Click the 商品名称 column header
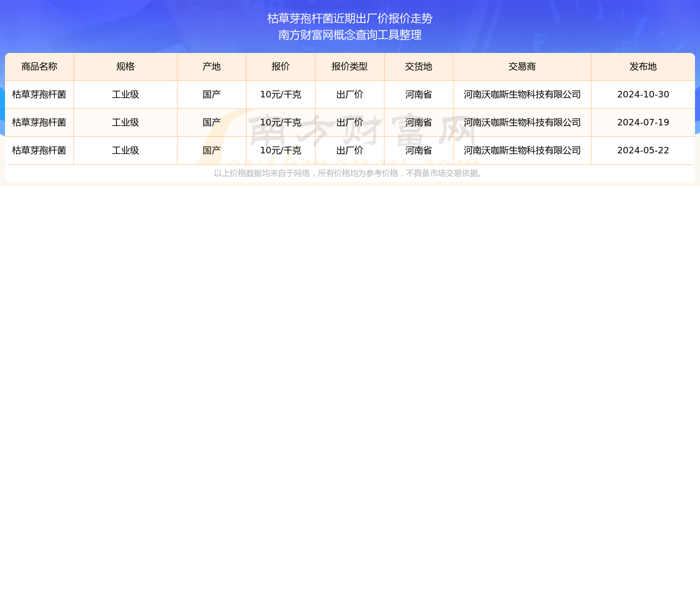700x602 pixels. 39,67
